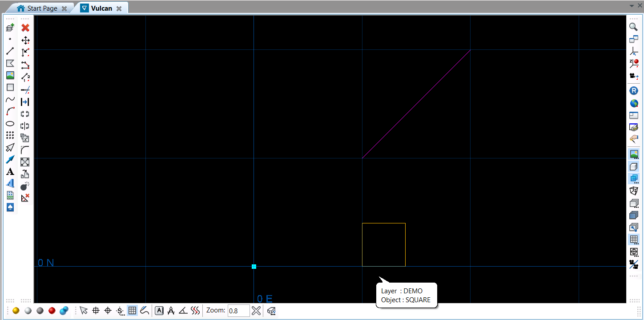Click the stacked outline layers icon
The height and width of the screenshot is (320, 644).
pos(634,203)
